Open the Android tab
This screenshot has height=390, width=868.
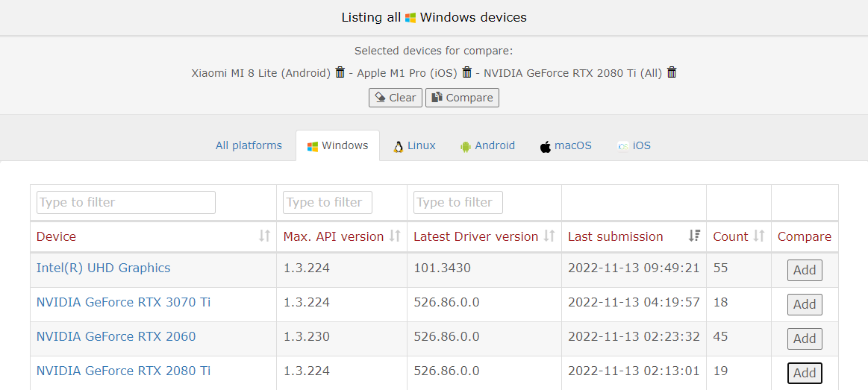[x=487, y=145]
